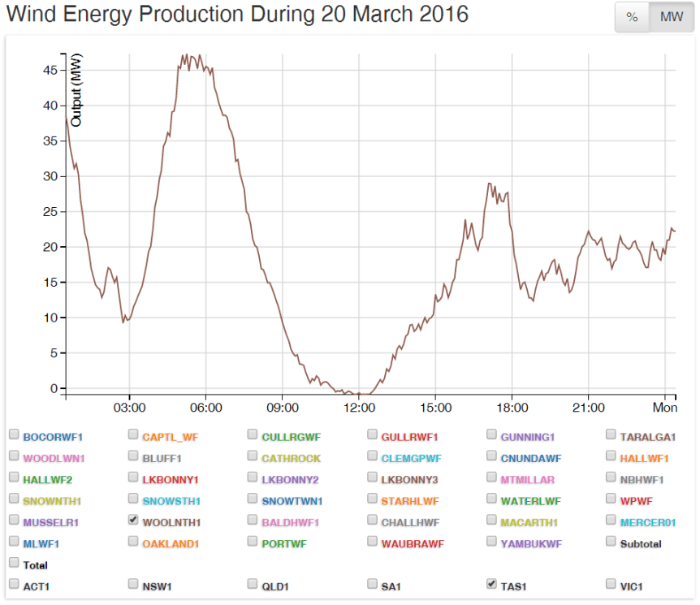700x605 pixels.
Task: Toggle the VIC1 region checkbox
Action: pyautogui.click(x=611, y=583)
